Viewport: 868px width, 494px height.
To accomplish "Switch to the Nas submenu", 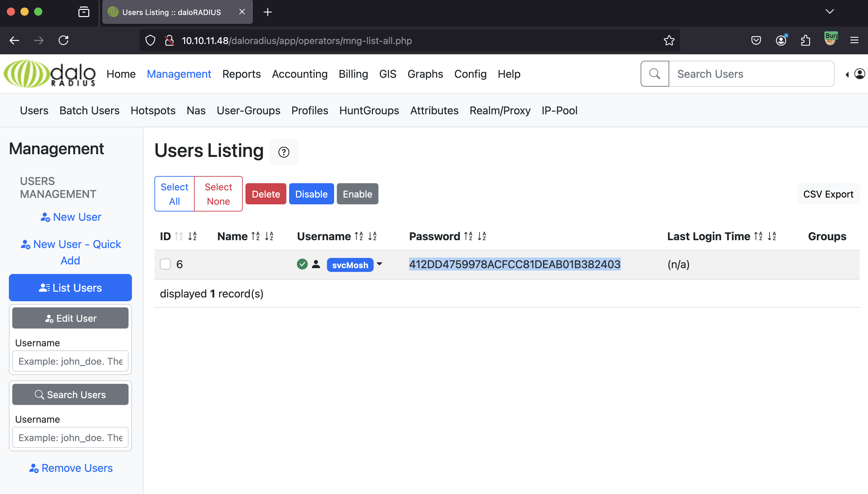I will (x=196, y=111).
